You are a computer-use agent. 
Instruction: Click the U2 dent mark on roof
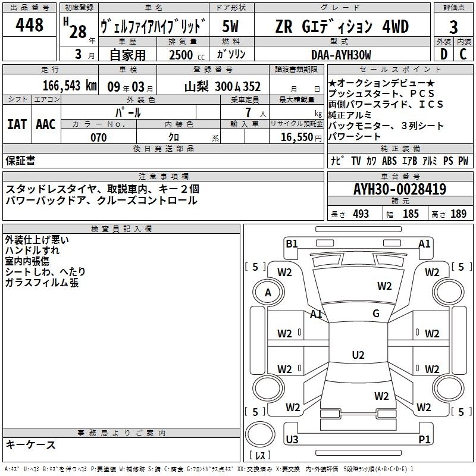coord(358,355)
